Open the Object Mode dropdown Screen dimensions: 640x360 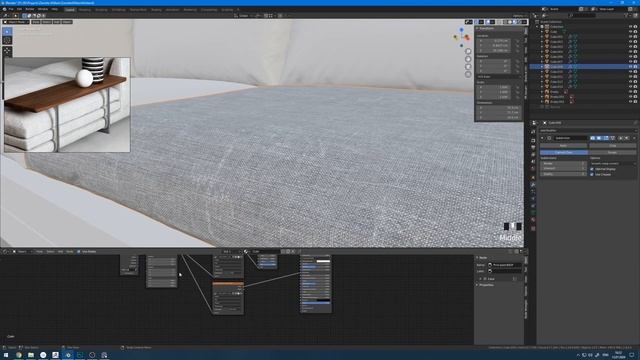[x=16, y=22]
